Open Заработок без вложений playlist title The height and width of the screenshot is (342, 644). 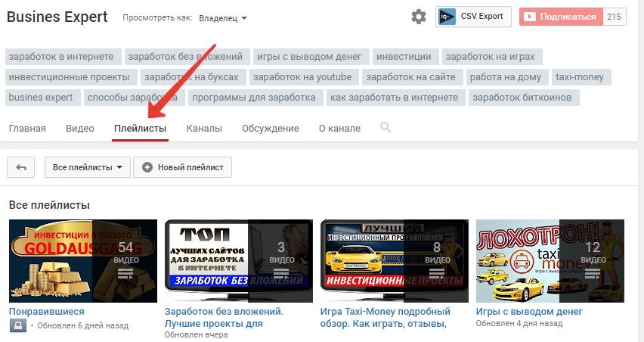(224, 317)
